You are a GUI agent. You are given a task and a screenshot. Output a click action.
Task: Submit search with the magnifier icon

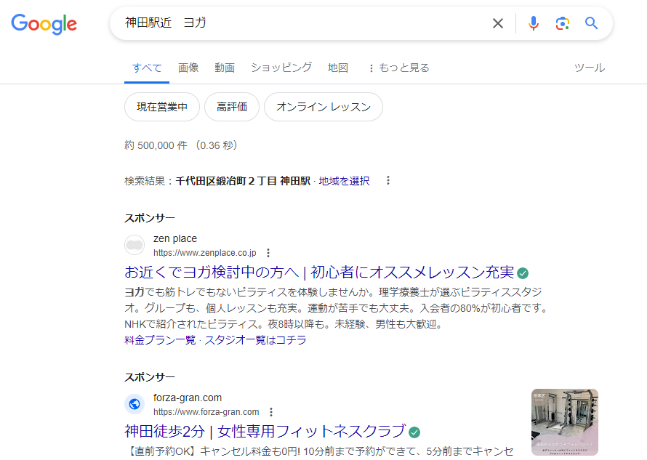pos(591,23)
